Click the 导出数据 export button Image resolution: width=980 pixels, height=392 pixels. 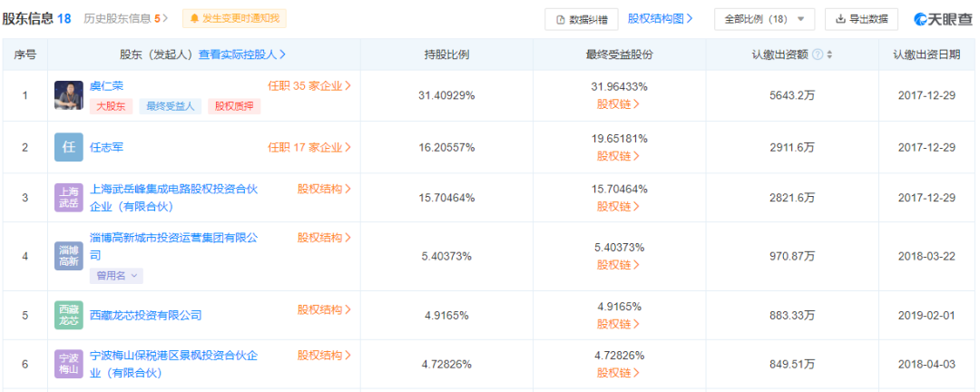click(861, 19)
